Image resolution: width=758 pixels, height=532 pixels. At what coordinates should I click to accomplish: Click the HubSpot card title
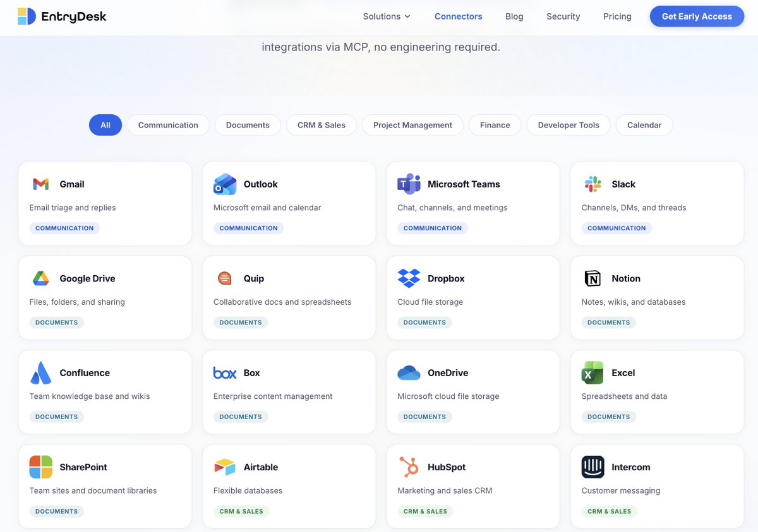click(447, 467)
